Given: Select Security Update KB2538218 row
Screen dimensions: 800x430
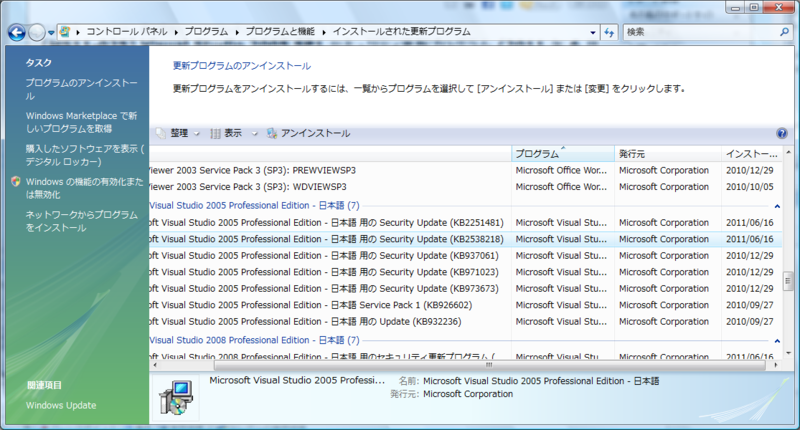Looking at the screenshot, I should [x=466, y=239].
